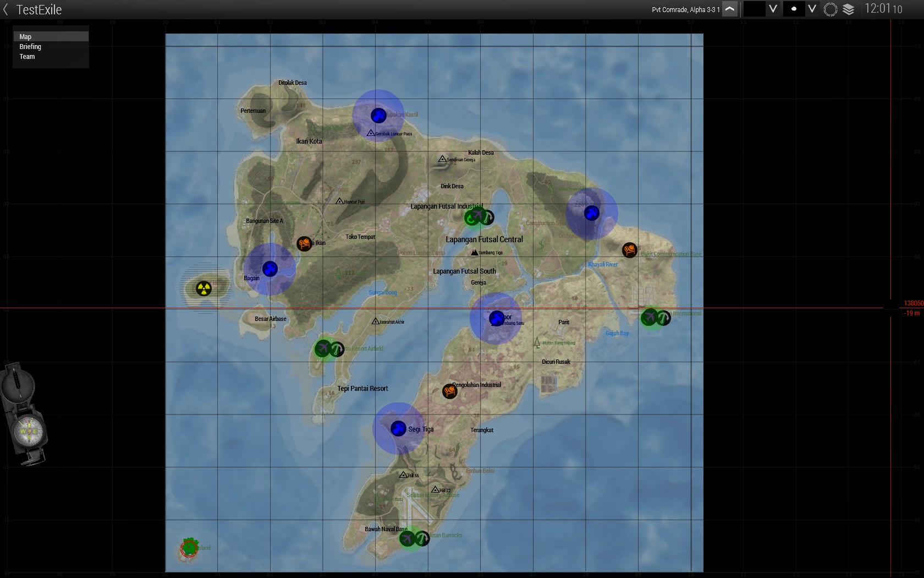Toggle map textures with the layers icon
The image size is (924, 578).
click(848, 9)
